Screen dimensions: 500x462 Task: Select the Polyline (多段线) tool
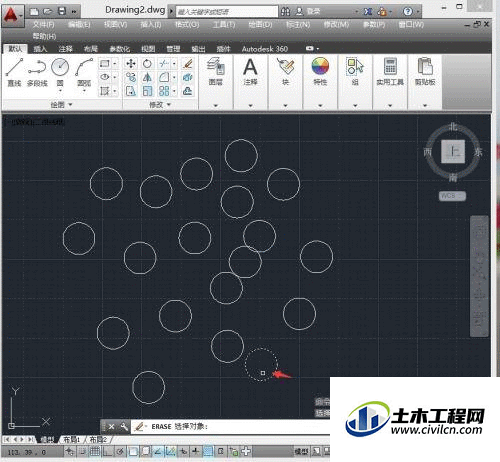coord(37,72)
